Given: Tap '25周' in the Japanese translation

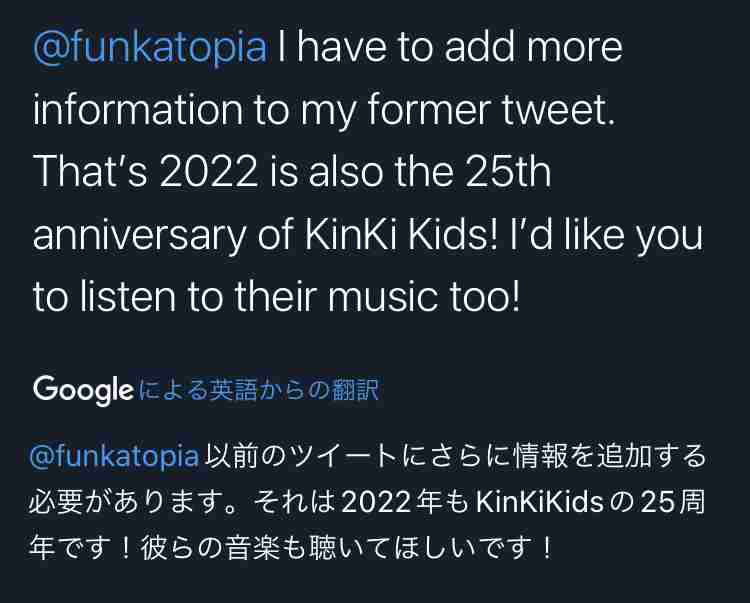Looking at the screenshot, I should (x=673, y=503).
